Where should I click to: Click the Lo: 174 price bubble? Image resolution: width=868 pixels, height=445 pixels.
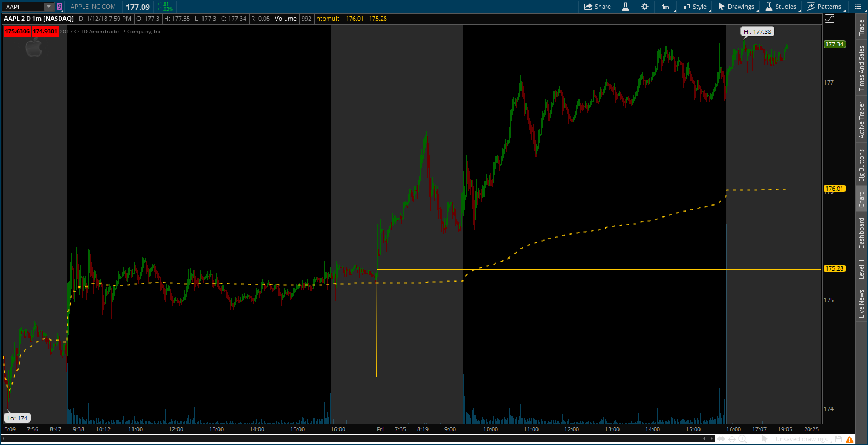pyautogui.click(x=18, y=418)
